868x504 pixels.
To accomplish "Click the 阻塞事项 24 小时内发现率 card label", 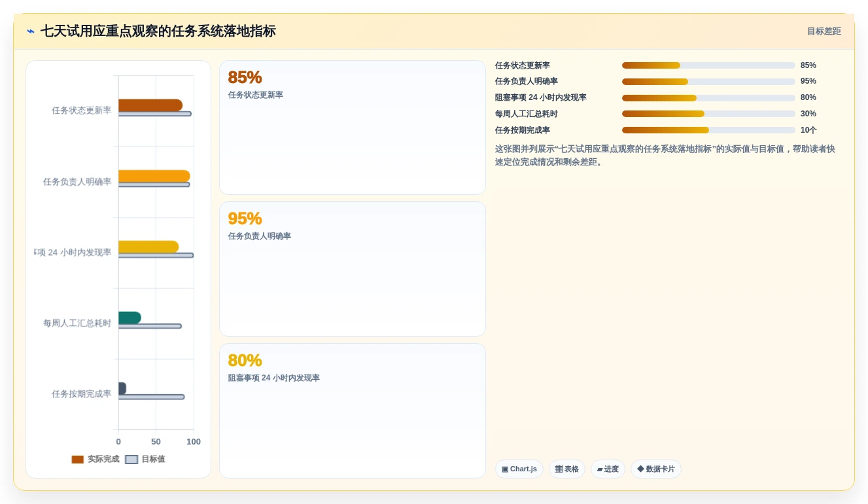I will click(x=274, y=378).
